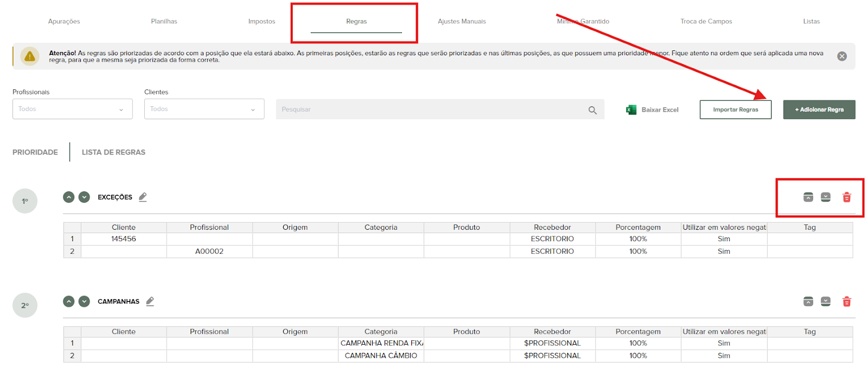Delete the EXCEÇÕES rule with trash icon
This screenshot has width=868, height=374.
point(846,197)
